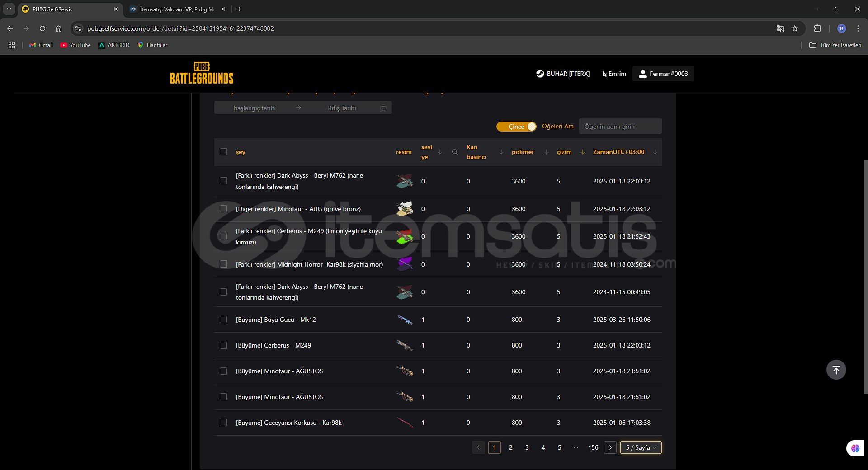Go to page 3 of results
The width and height of the screenshot is (868, 470).
coord(527,447)
